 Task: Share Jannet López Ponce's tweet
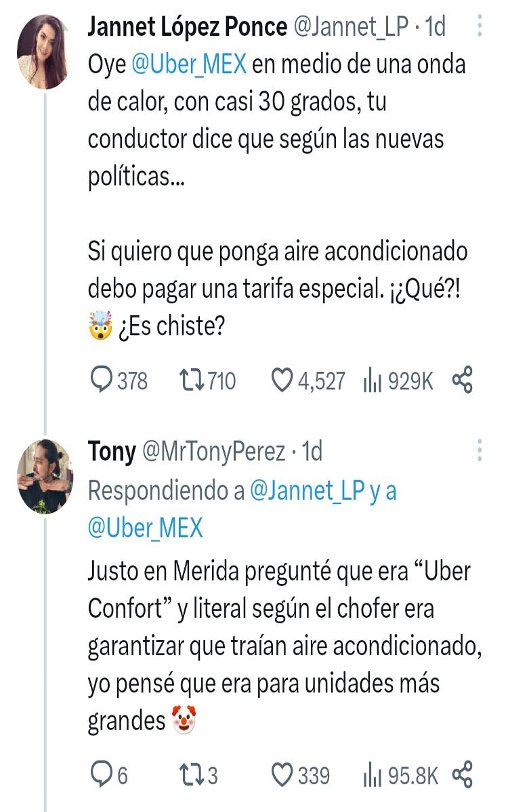pyautogui.click(x=462, y=380)
